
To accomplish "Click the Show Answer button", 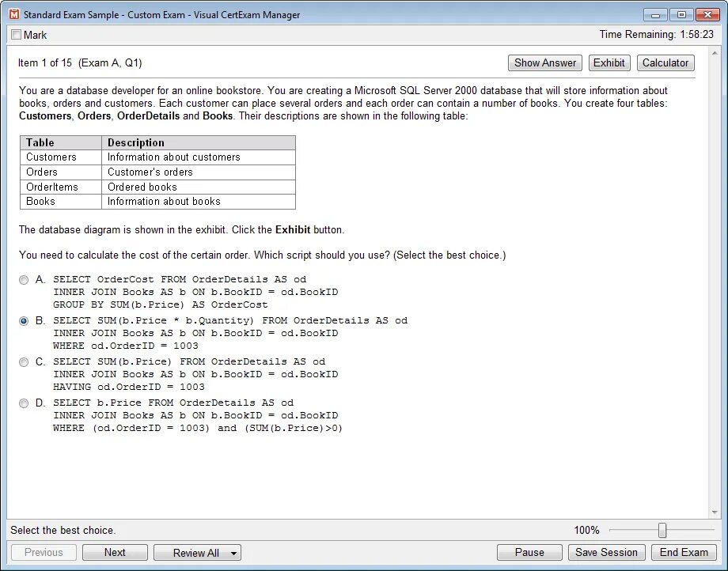I will [x=545, y=62].
